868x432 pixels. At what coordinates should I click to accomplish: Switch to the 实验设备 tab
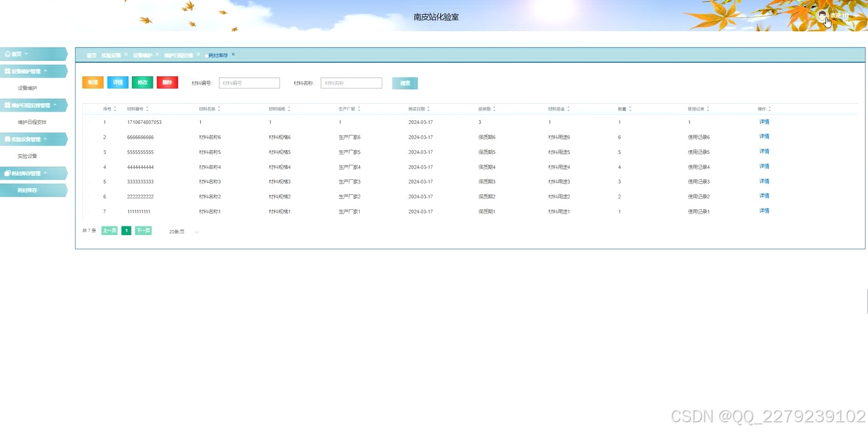[x=112, y=54]
